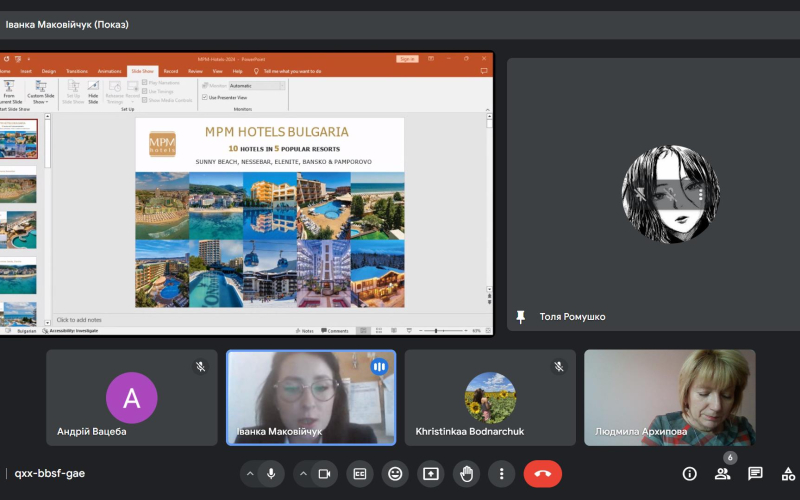Screen dimensions: 800x500
Task: Toggle Show Media Controls checkbox
Action: point(145,100)
